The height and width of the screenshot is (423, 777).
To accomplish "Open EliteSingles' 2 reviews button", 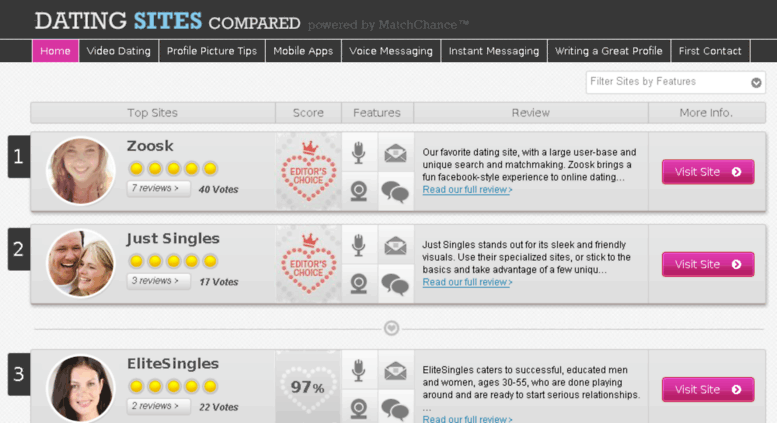I will coord(159,406).
